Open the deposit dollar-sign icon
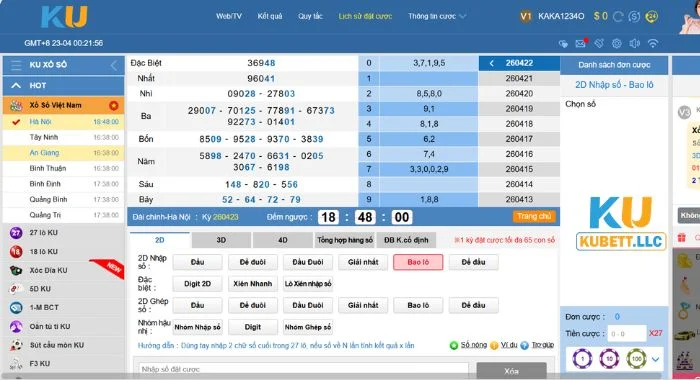 click(634, 17)
